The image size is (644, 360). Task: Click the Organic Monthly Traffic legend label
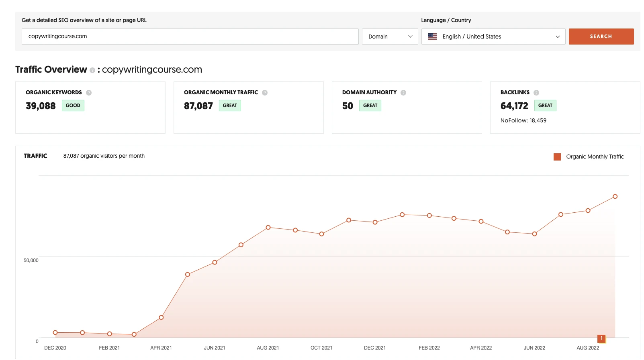(x=595, y=157)
